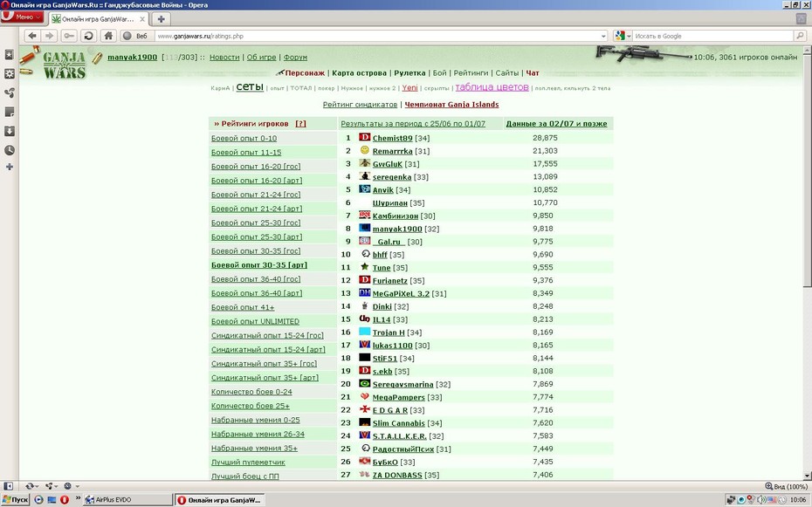The width and height of the screenshot is (812, 507).
Task: Open Bookmarks star panel in sidebar
Action: pyautogui.click(x=10, y=55)
